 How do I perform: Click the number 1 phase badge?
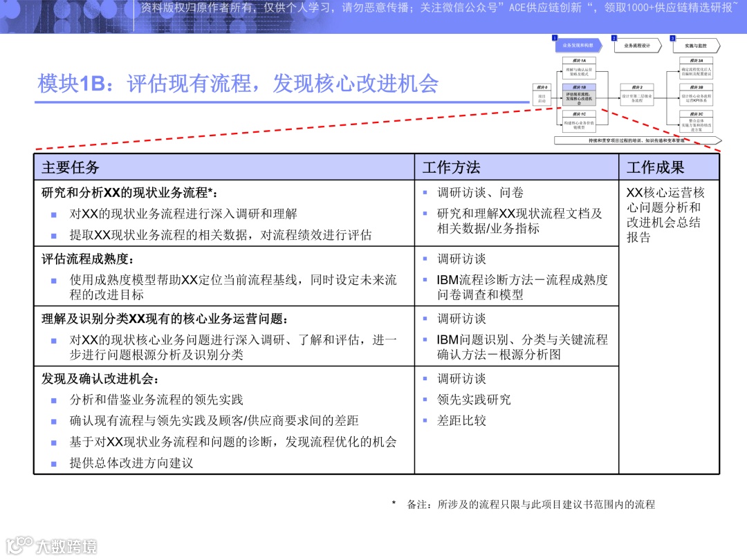pyautogui.click(x=555, y=37)
